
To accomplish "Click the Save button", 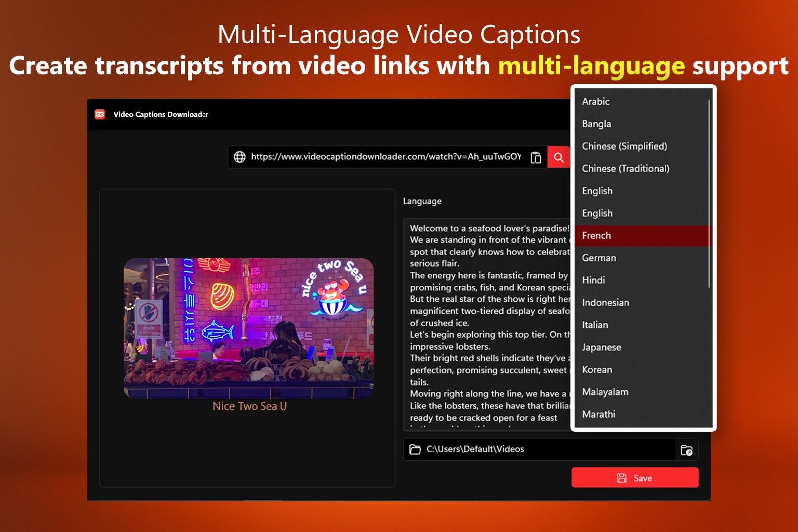I will pyautogui.click(x=635, y=477).
